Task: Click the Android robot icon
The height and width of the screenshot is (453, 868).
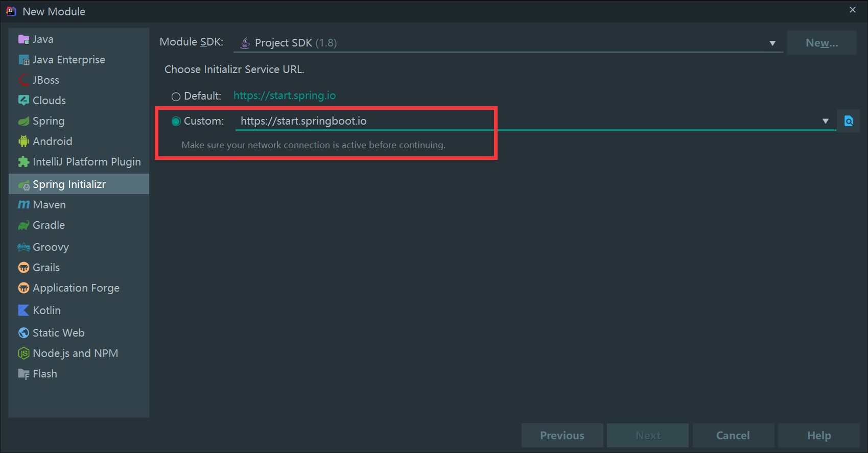Action: click(x=24, y=141)
